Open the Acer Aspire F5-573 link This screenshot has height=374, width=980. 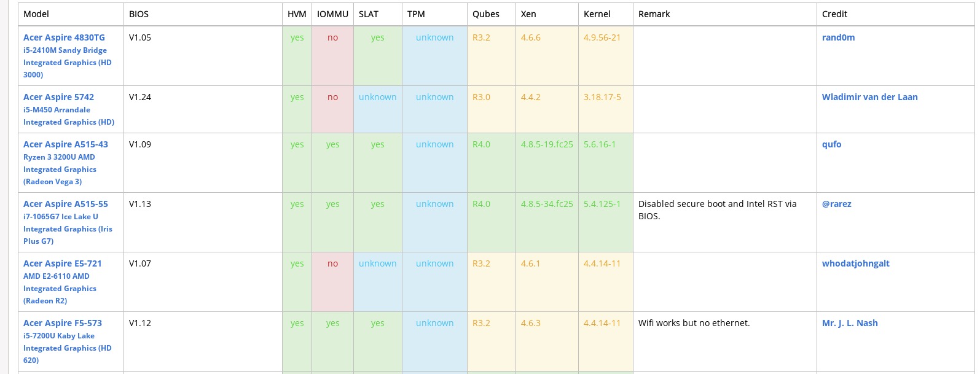62,323
